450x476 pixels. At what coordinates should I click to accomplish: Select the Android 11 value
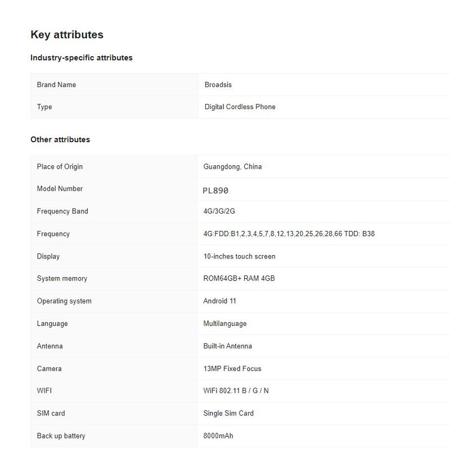219,301
